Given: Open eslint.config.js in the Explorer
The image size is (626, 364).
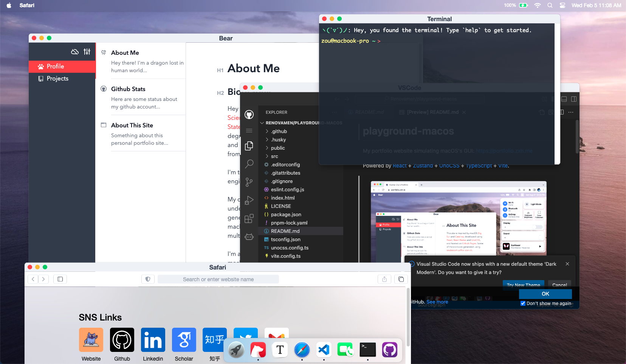Looking at the screenshot, I should (301, 189).
